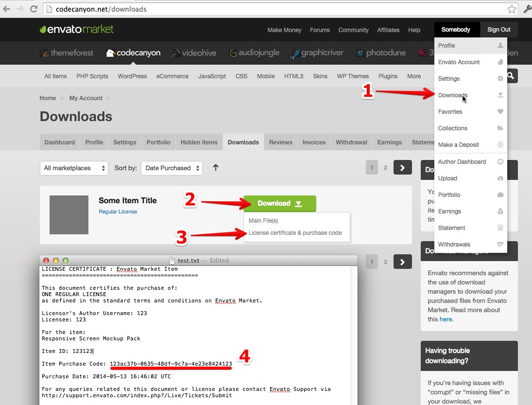Bookmark the page with star icon
532x405 pixels.
(512, 9)
